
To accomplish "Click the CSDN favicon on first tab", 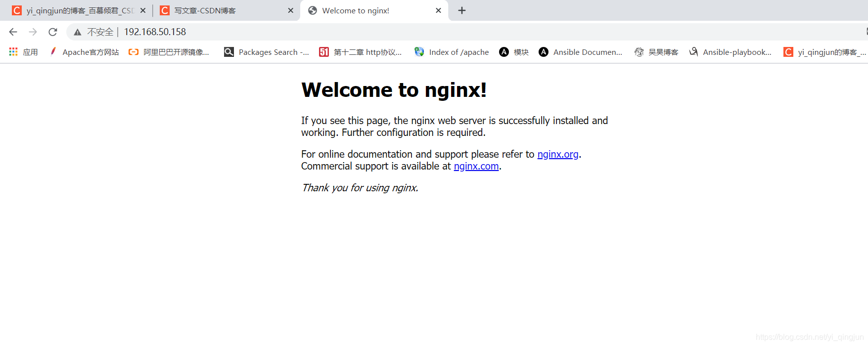I will [x=17, y=10].
